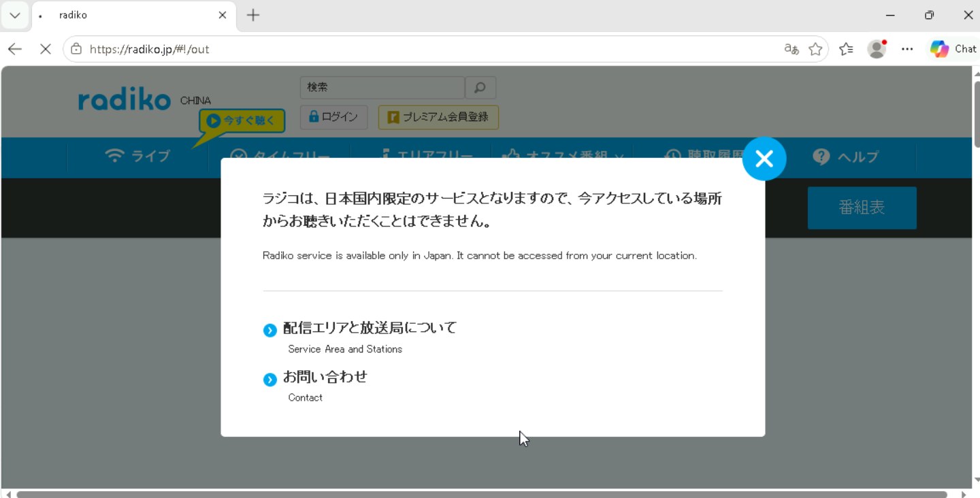Click the radiko logo
Image resolution: width=980 pixels, height=498 pixels.
[125, 101]
